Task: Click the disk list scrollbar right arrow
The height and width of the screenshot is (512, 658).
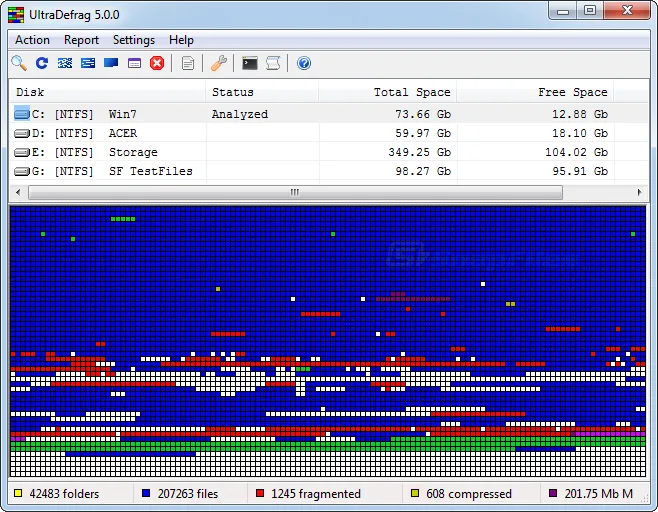Action: (x=639, y=192)
